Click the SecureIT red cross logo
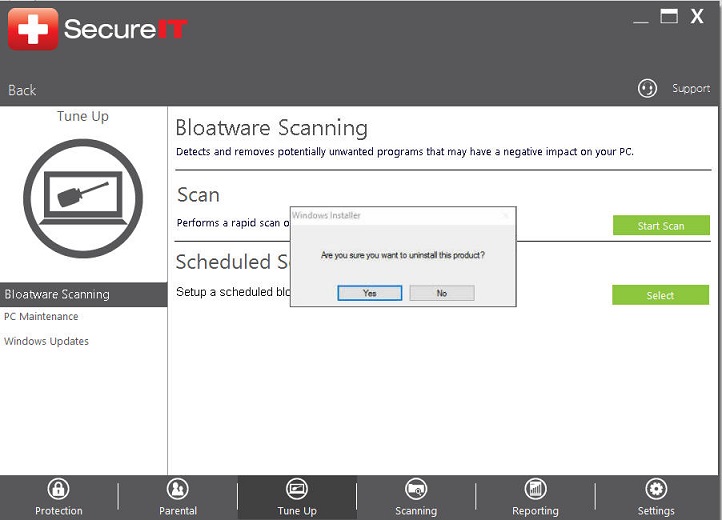 (x=33, y=29)
